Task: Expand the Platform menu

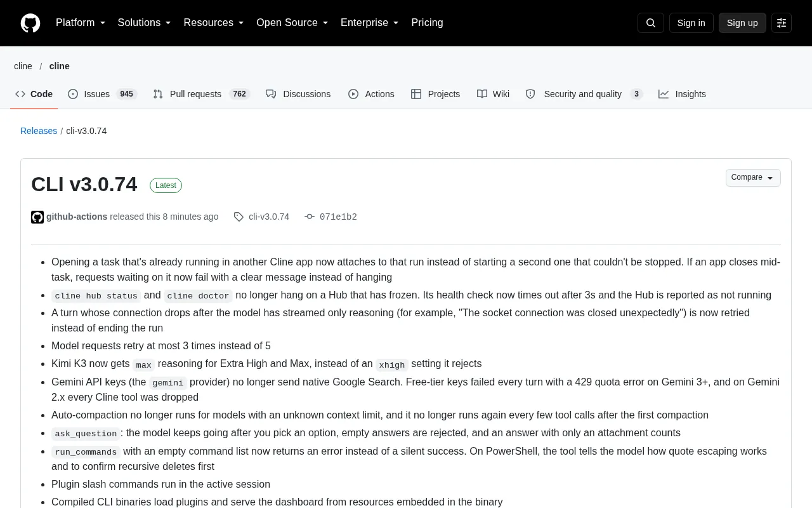Action: coord(81,23)
